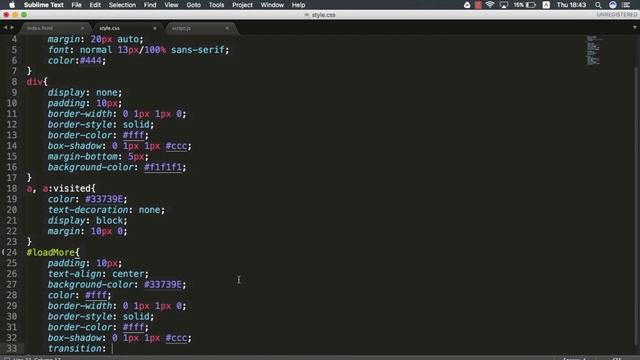Open the Wi-Fi status menu
640x360 pixels.
[x=490, y=5]
